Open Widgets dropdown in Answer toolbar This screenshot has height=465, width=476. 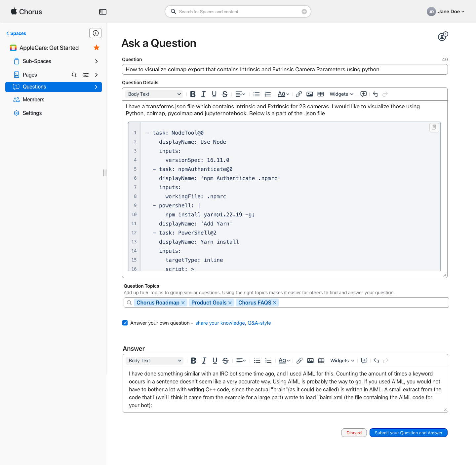[342, 361]
